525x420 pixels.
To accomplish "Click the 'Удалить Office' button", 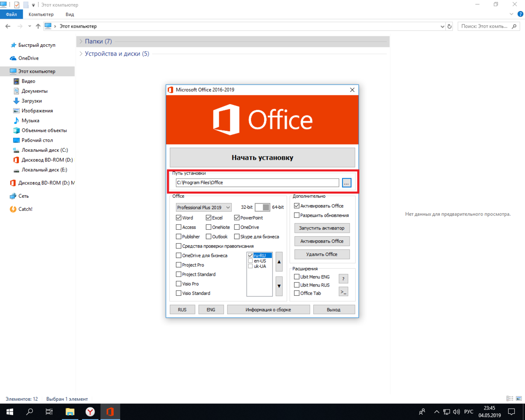I will click(322, 254).
